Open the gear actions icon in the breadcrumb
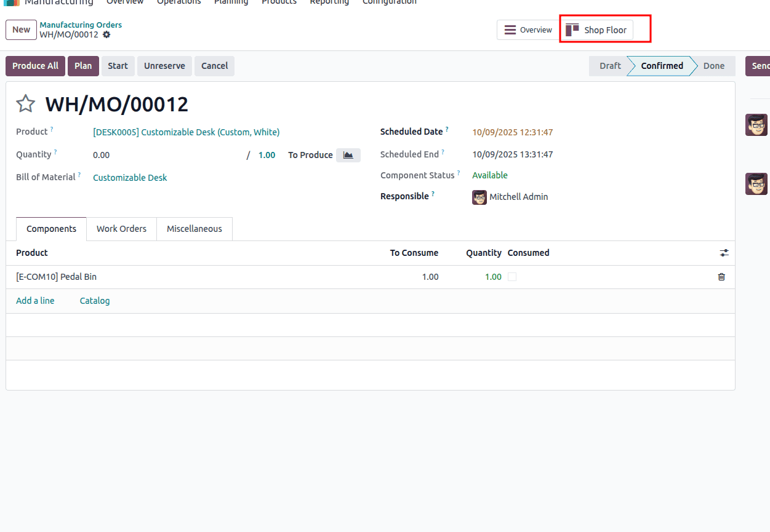 (106, 35)
